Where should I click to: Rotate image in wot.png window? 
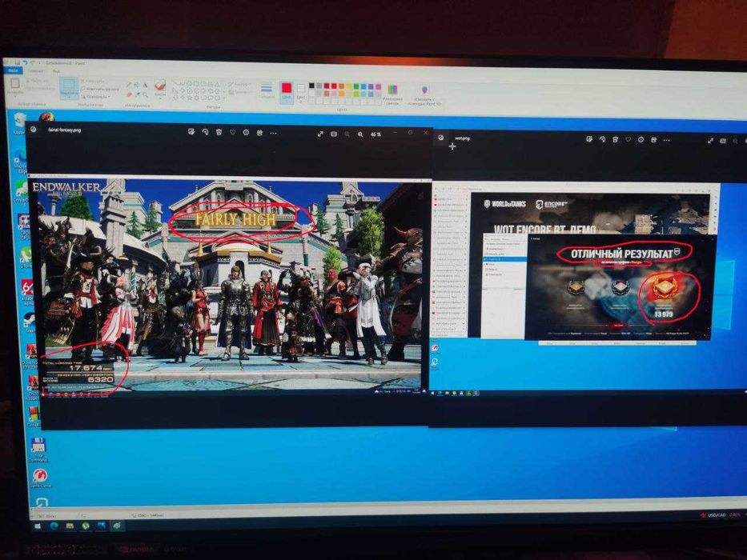point(602,139)
